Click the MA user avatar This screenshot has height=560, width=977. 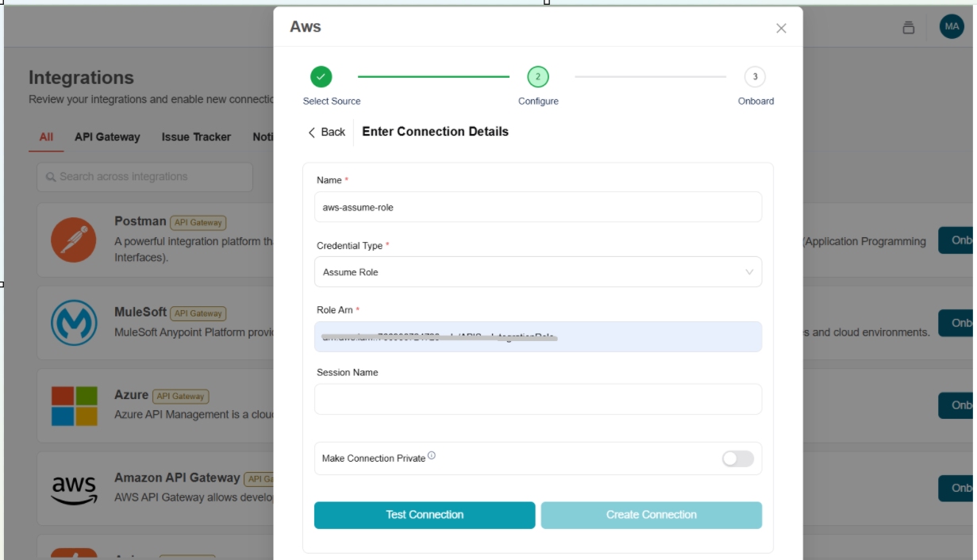(952, 27)
